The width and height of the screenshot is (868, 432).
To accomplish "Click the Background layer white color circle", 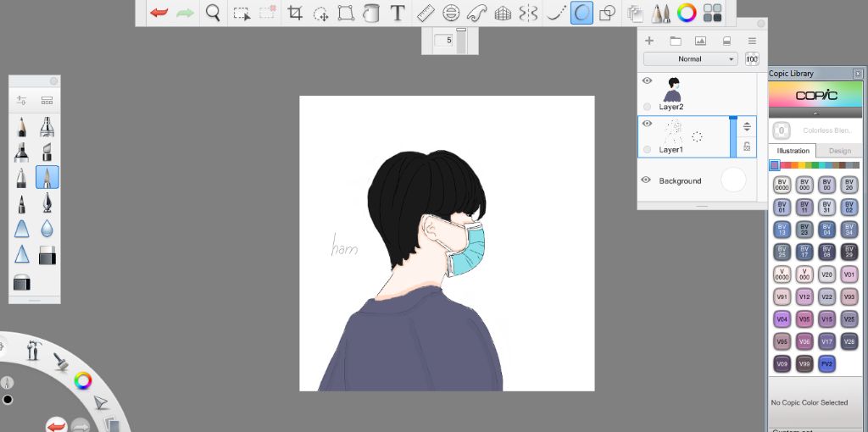I will pyautogui.click(x=733, y=180).
